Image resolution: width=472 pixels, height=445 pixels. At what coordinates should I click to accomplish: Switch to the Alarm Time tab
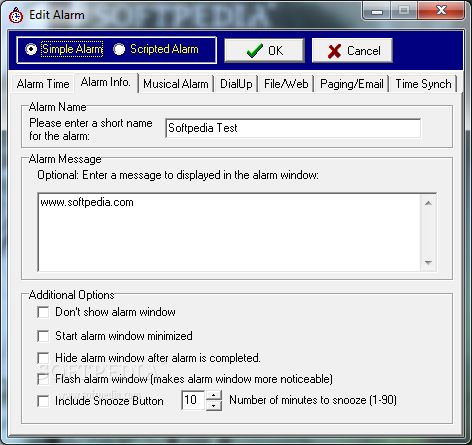43,84
